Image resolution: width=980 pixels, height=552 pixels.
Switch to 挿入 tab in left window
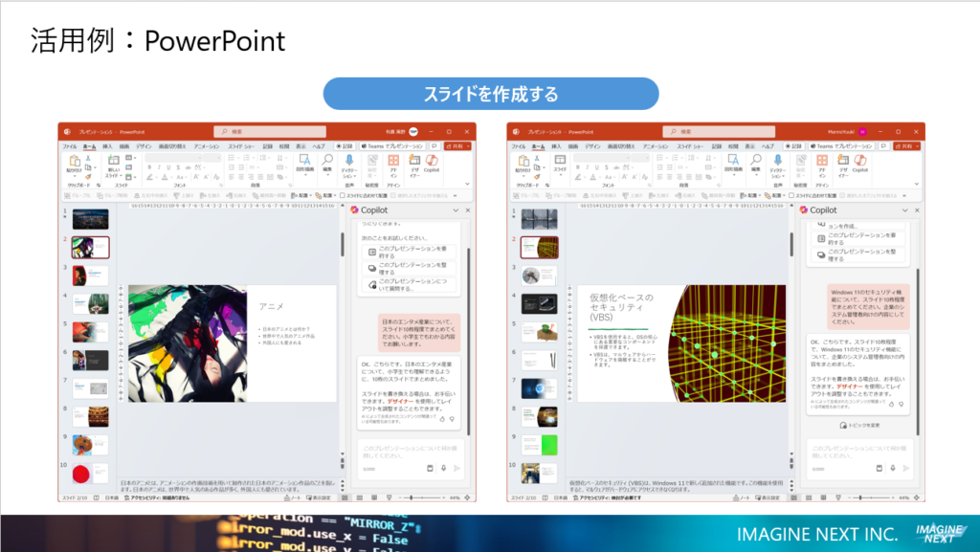107,146
